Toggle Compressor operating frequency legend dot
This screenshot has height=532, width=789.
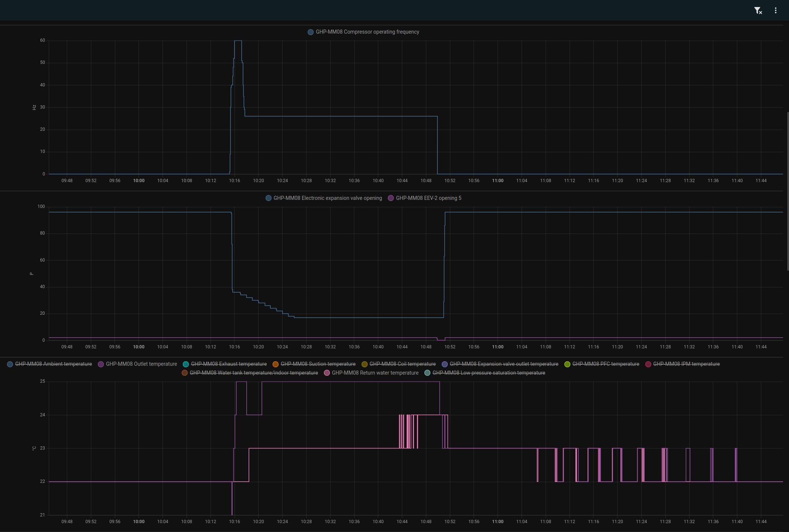click(311, 32)
